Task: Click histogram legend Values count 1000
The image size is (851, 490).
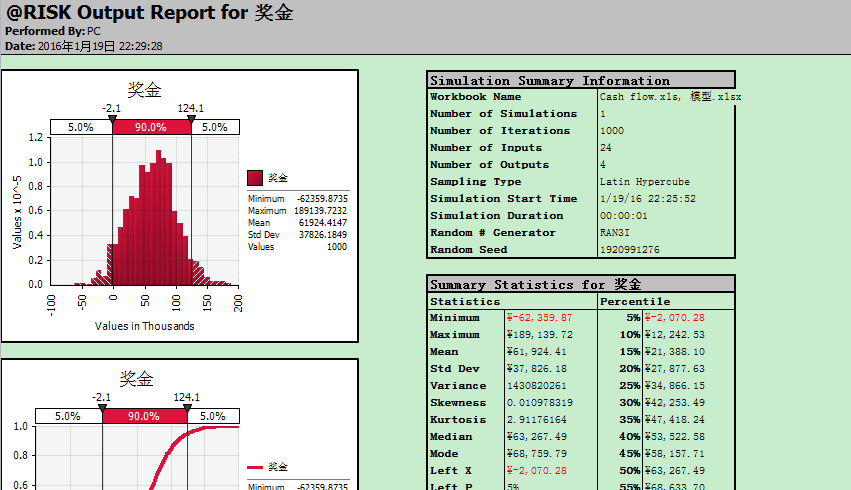Action: tap(337, 246)
